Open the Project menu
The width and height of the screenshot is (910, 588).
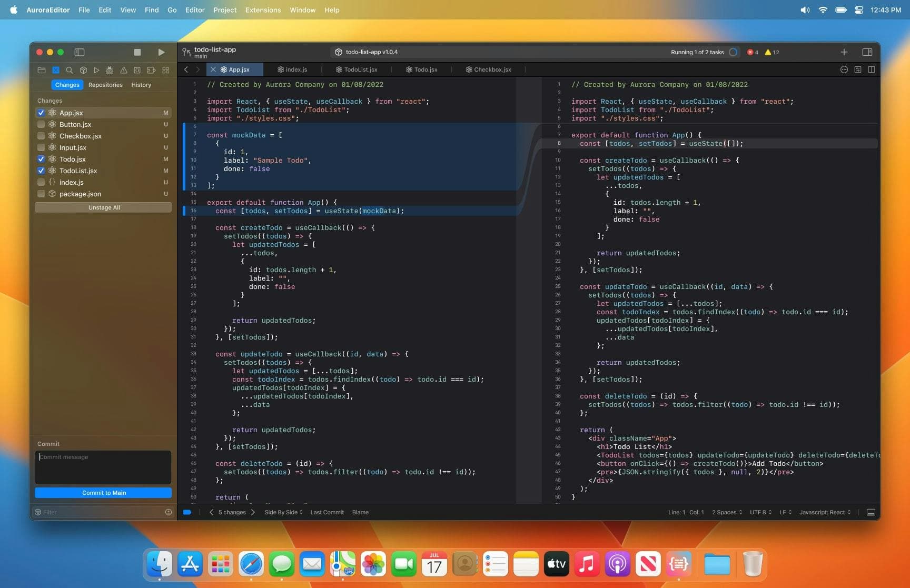click(x=225, y=10)
